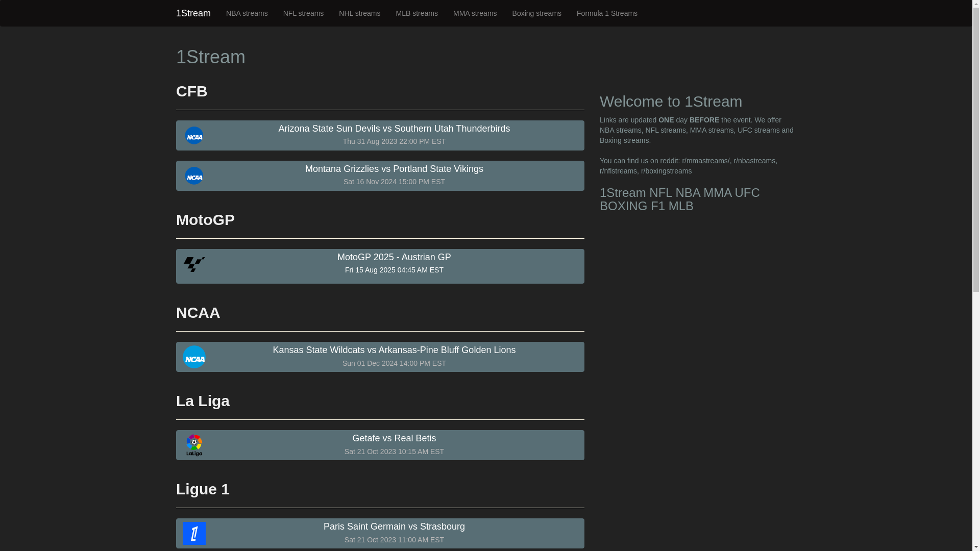
Task: Click the NCAA section heading
Action: [x=198, y=313]
